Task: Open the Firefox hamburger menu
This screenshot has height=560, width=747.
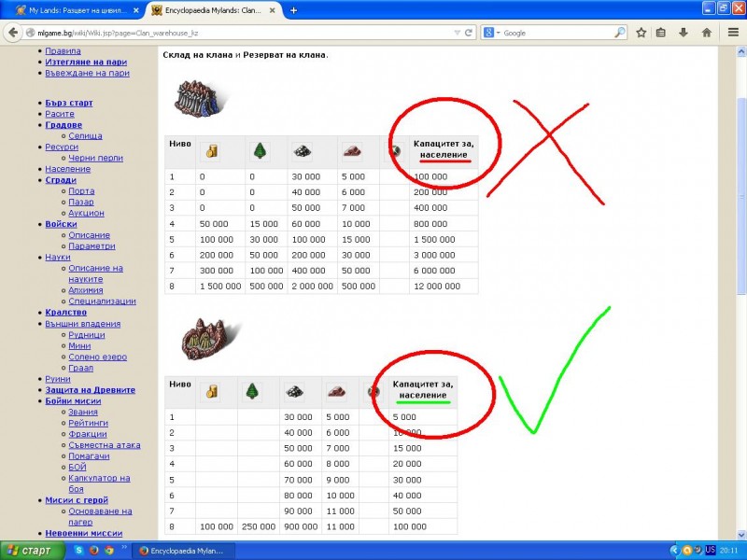Action: coord(731,32)
